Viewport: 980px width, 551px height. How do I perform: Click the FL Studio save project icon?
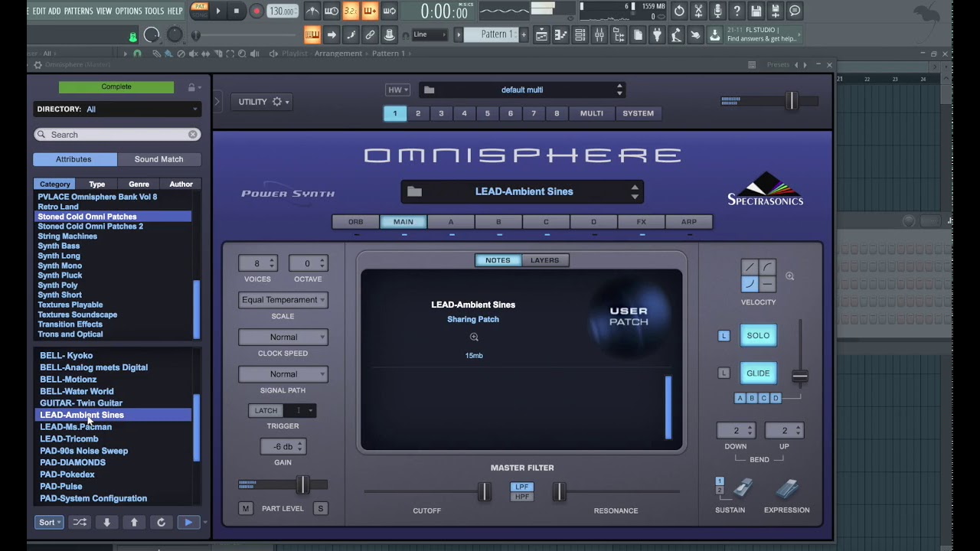click(x=756, y=11)
